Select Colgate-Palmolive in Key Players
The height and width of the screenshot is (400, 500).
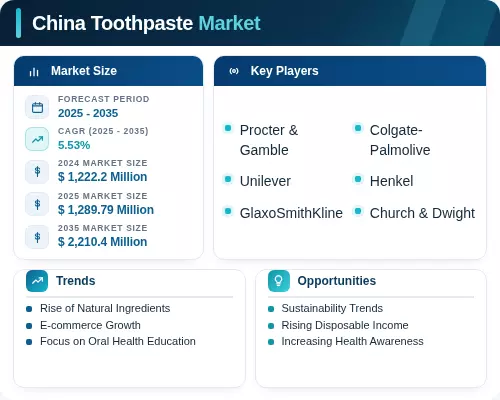(x=400, y=140)
